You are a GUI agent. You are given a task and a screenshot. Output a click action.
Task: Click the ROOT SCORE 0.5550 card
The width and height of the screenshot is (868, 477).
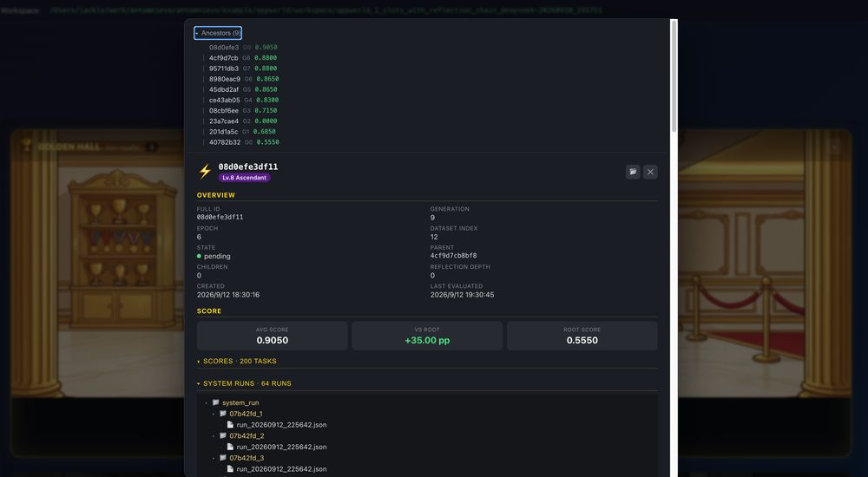point(582,336)
